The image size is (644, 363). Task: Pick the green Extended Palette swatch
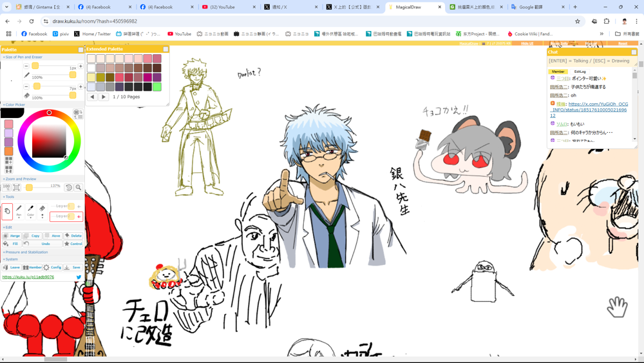(157, 87)
